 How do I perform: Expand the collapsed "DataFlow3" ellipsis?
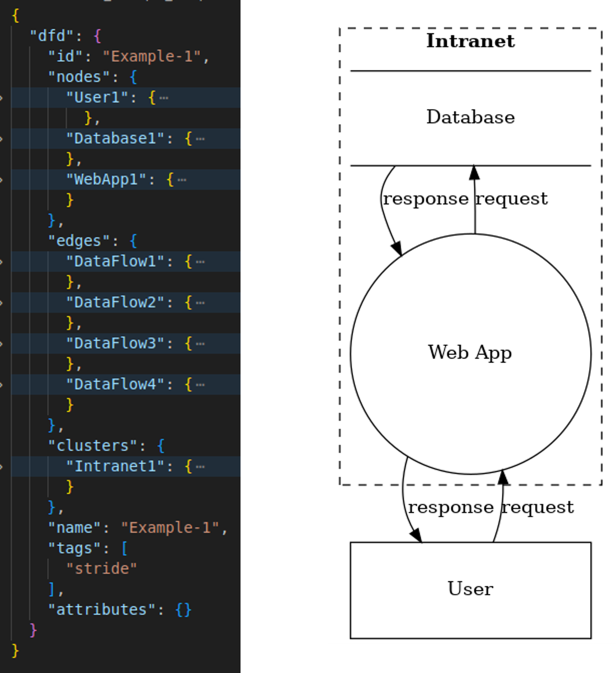[x=200, y=344]
